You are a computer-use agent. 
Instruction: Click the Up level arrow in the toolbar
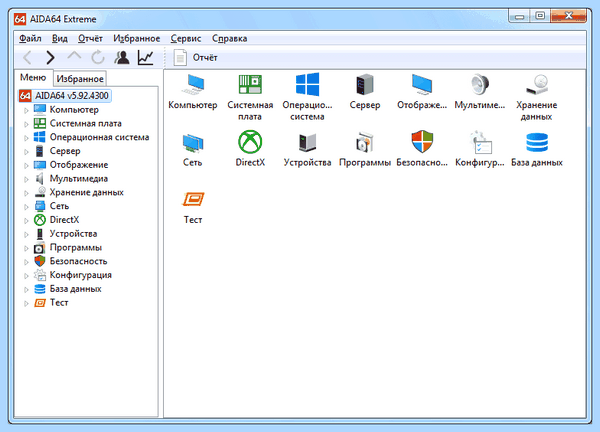click(74, 57)
